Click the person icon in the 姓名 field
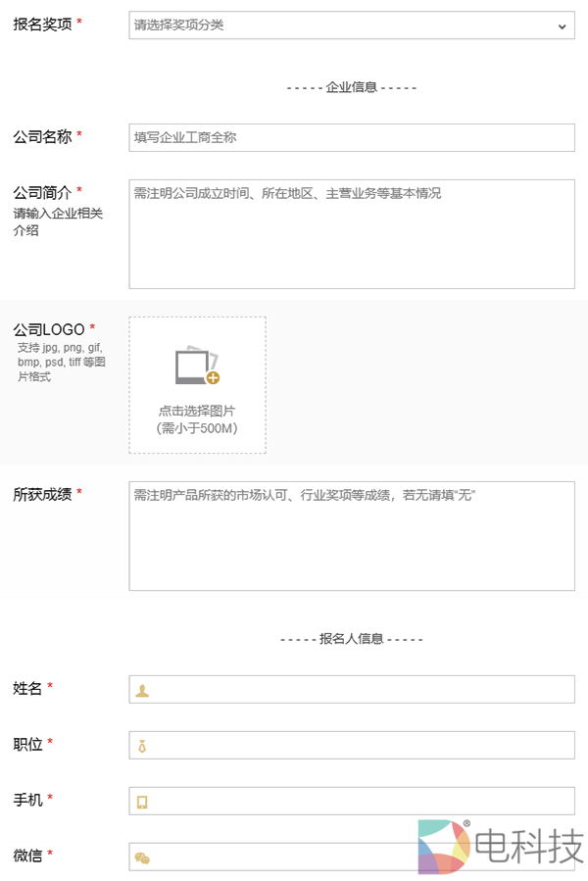Viewport: 588px width, 881px height. (143, 690)
